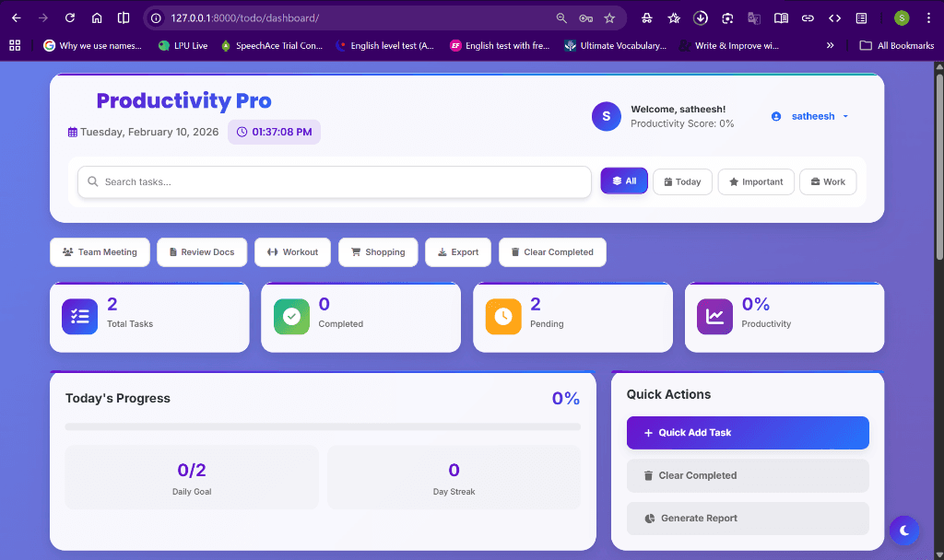
Task: Toggle dark mode with the moon button
Action: coord(904,531)
